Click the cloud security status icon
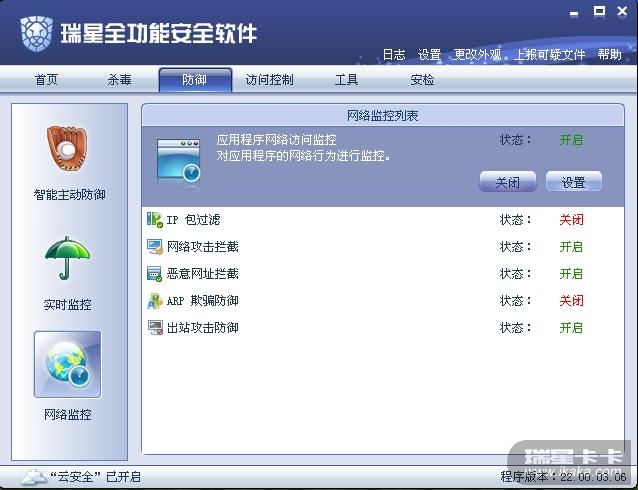The height and width of the screenshot is (490, 638). click(x=33, y=476)
